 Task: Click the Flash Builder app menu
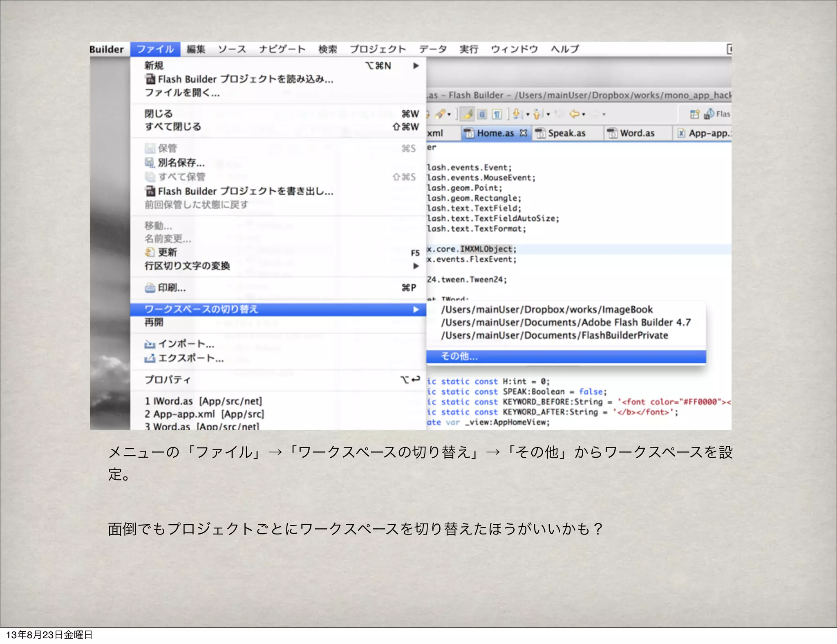click(x=106, y=49)
